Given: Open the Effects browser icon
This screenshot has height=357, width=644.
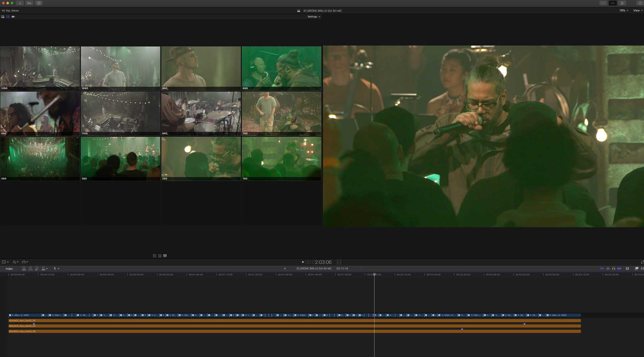Looking at the screenshot, I should click(x=636, y=269).
